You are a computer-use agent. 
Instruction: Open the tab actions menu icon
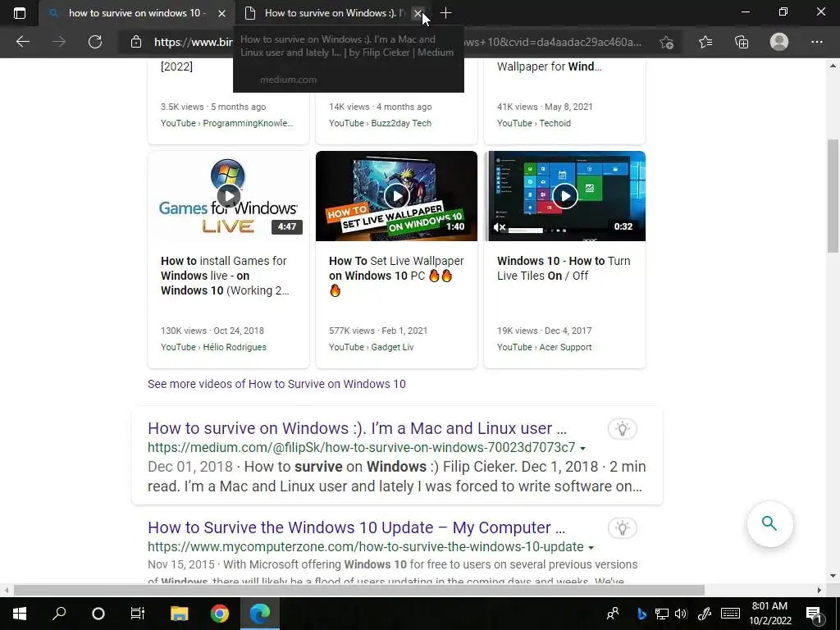[20, 13]
